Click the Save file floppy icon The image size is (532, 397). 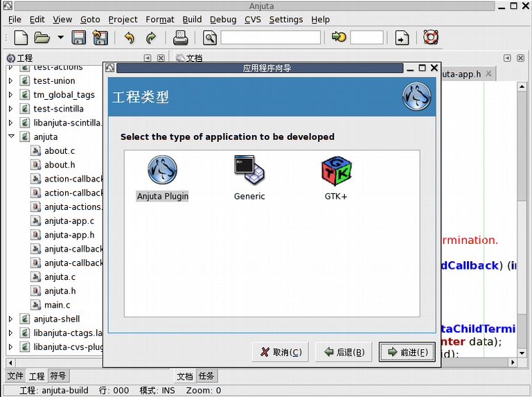tap(79, 37)
